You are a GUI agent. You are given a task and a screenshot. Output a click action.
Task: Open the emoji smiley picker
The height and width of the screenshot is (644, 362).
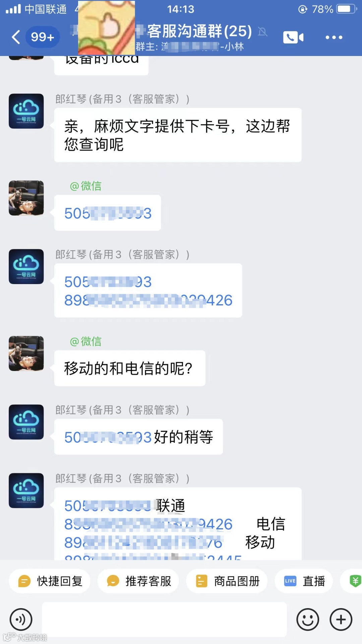click(x=307, y=620)
